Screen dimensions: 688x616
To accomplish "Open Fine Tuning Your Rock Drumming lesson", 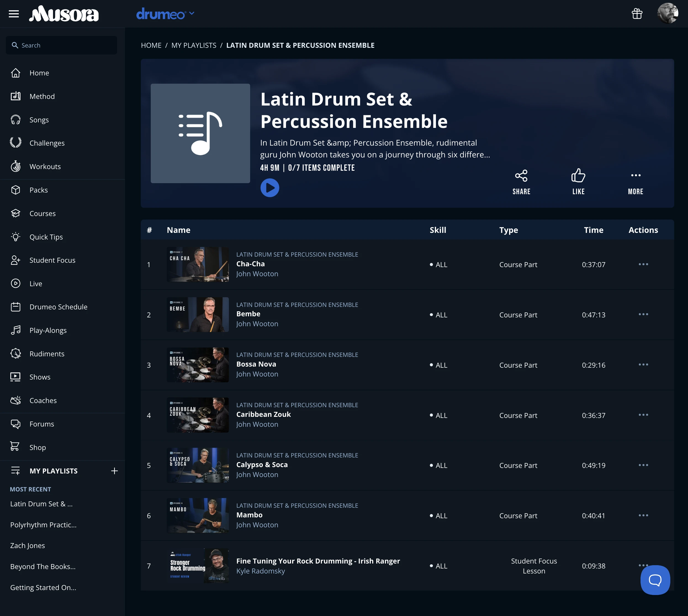I will (318, 561).
